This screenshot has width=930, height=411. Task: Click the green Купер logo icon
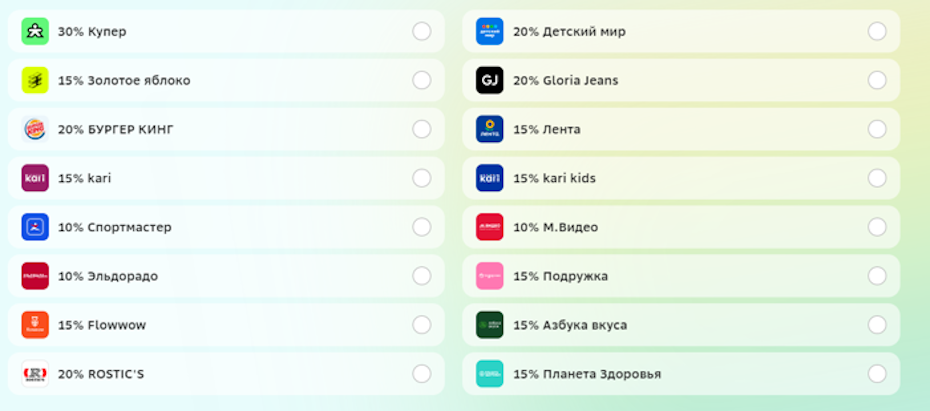(35, 31)
